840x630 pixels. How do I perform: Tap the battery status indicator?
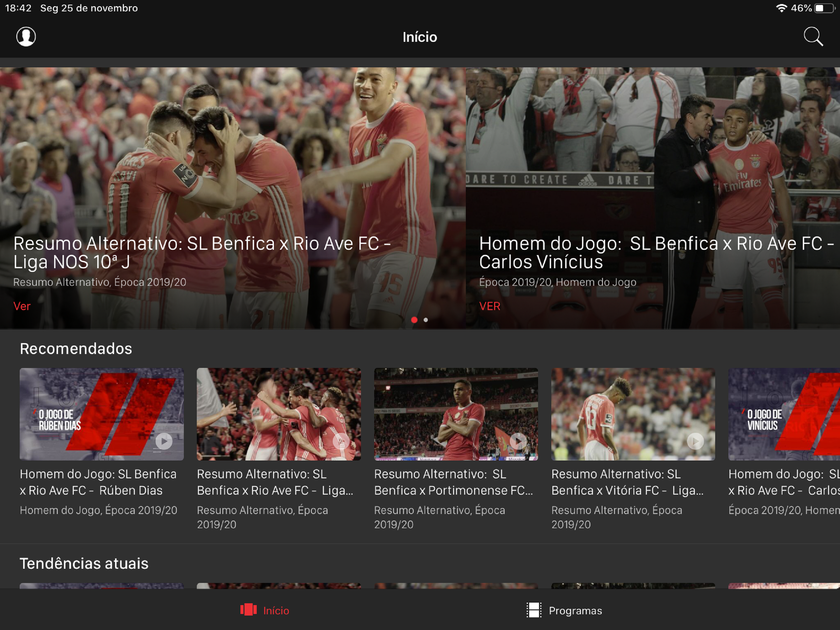[x=824, y=8]
